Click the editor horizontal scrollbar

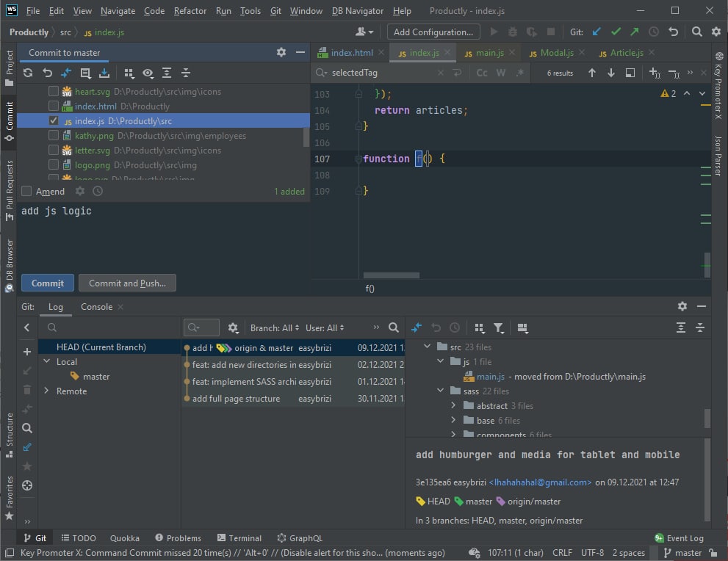coord(391,276)
